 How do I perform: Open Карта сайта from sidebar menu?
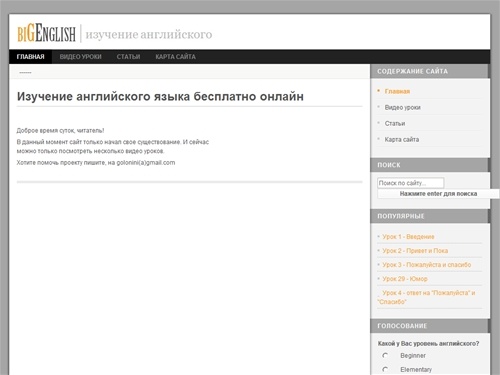[402, 139]
